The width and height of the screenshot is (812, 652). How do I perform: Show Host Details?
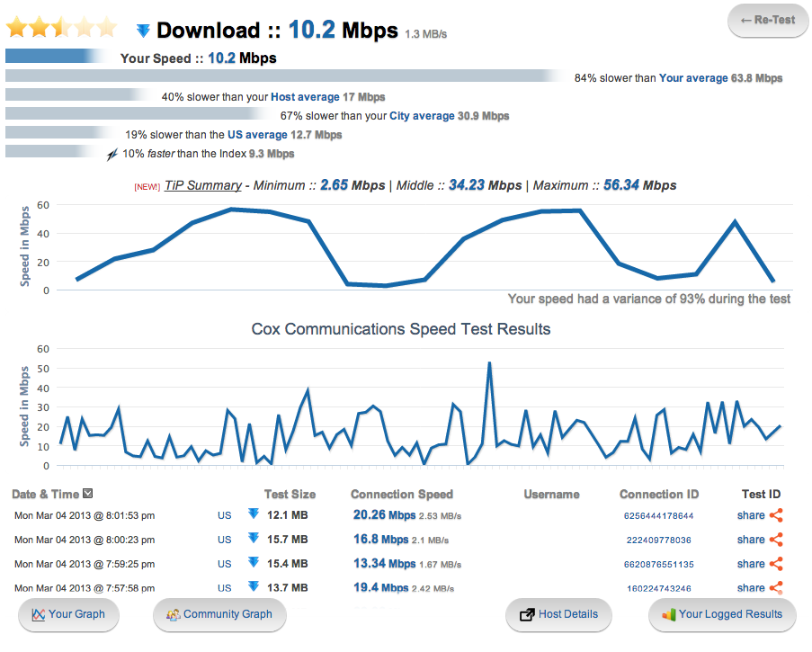558,615
